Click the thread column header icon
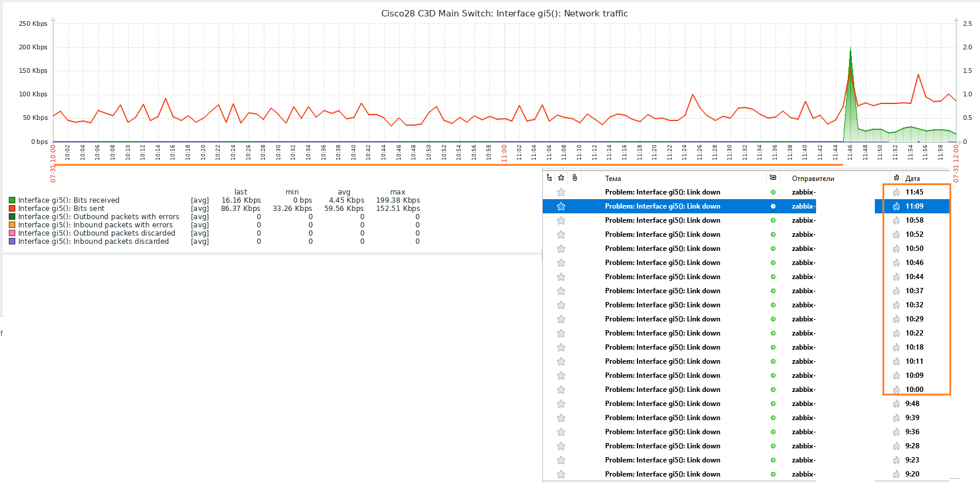Viewport: 980px width, 483px height. click(x=549, y=177)
